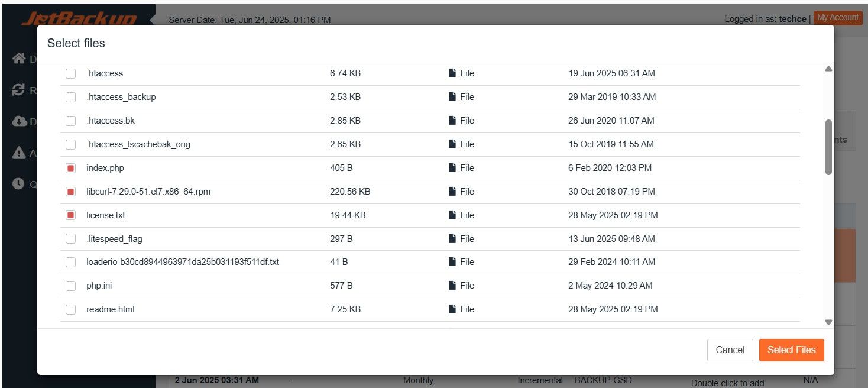This screenshot has width=868, height=388.
Task: Click the file icon in the readme.html row
Action: point(452,309)
